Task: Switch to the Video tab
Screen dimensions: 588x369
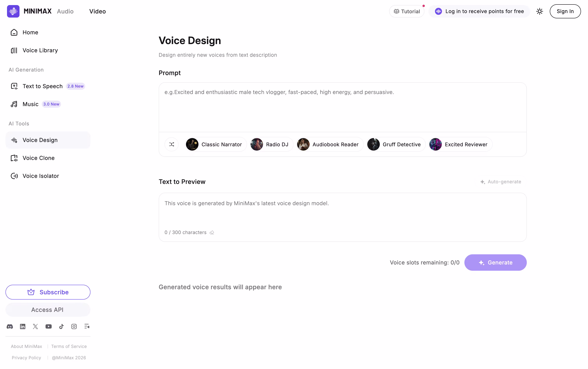Action: pos(97,12)
